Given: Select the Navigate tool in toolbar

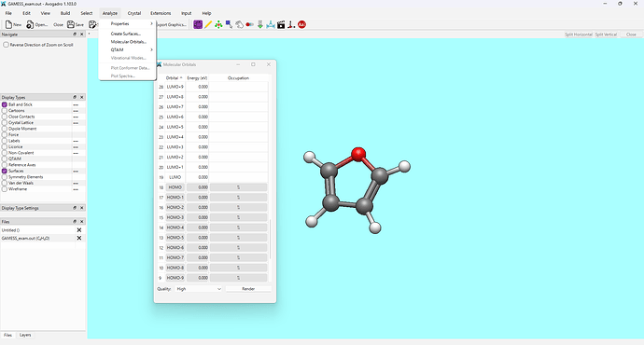Looking at the screenshot, I should coord(198,24).
